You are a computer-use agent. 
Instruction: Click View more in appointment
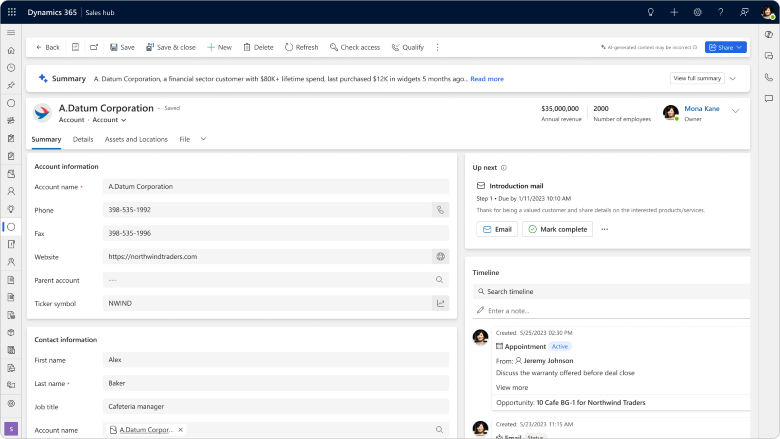tap(512, 387)
